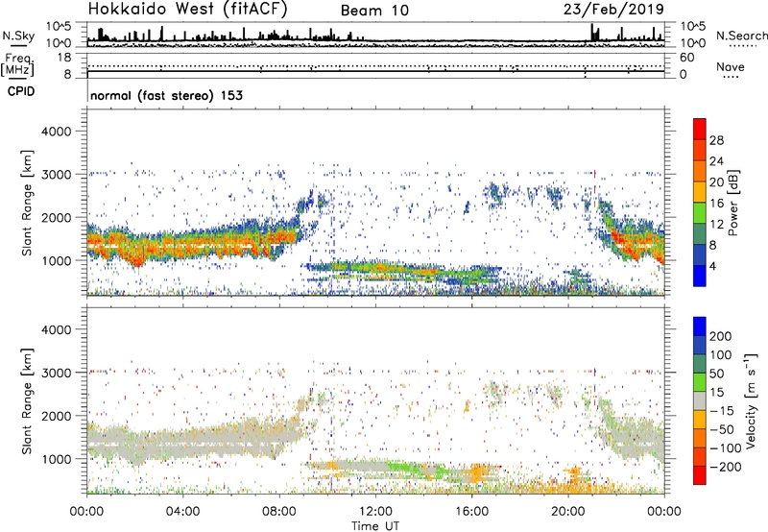Click the '16:00' time tick label
Viewport: 768px width, 532px height.
click(x=471, y=512)
